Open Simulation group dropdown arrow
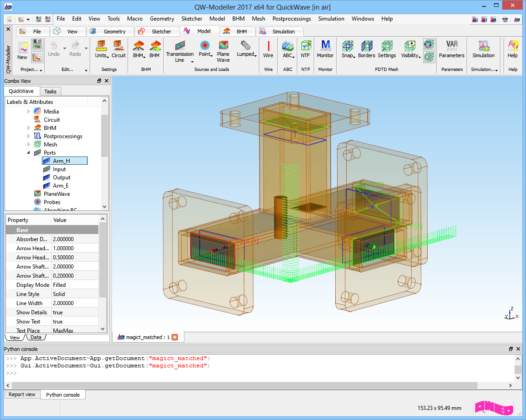Screen dimensions: 526x420 [x=496, y=70]
